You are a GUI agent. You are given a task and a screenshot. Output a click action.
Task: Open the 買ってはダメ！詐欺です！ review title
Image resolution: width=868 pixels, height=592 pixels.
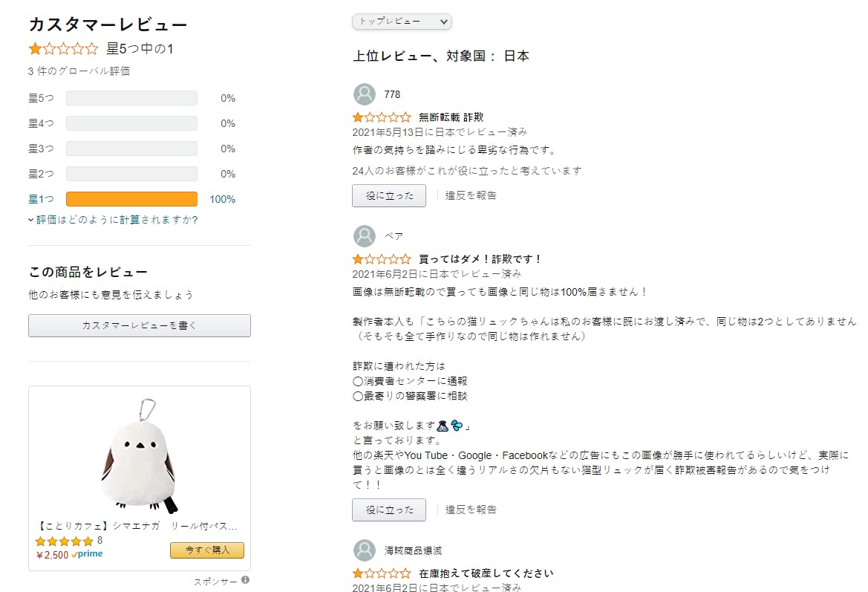[x=480, y=259]
